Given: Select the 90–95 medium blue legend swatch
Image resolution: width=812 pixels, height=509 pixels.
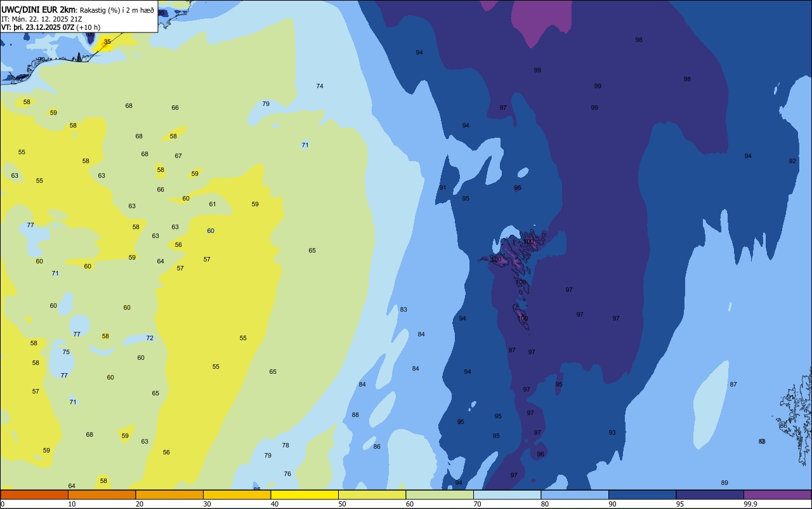Looking at the screenshot, I should pos(642,494).
